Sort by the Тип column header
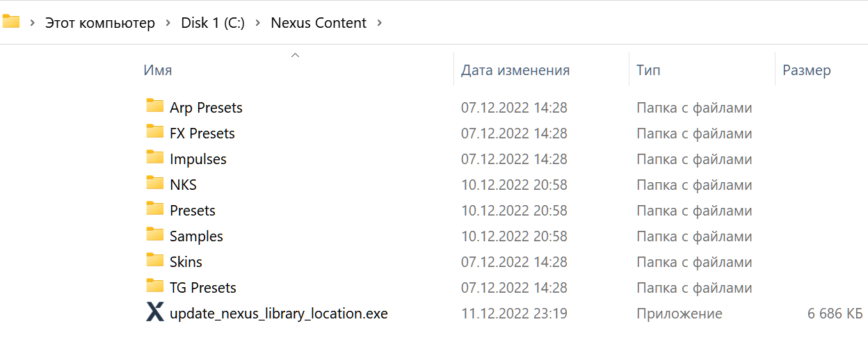The image size is (868, 340). coord(648,70)
